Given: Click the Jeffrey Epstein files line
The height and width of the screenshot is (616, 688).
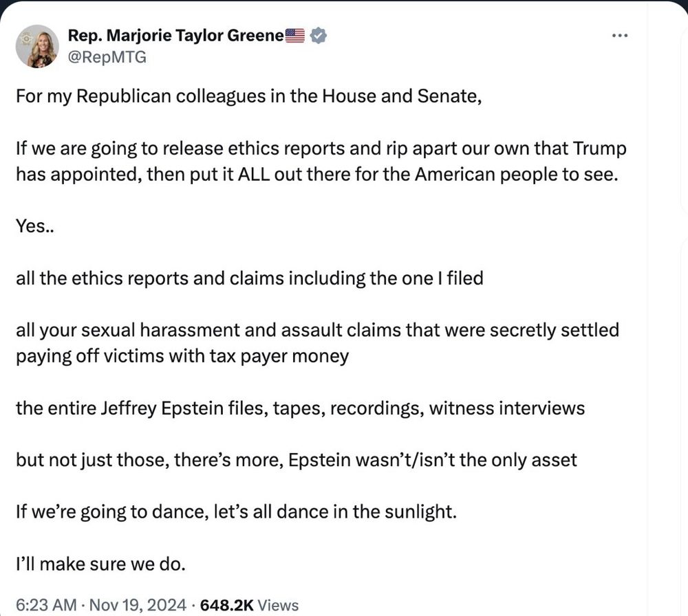Looking at the screenshot, I should (x=300, y=408).
